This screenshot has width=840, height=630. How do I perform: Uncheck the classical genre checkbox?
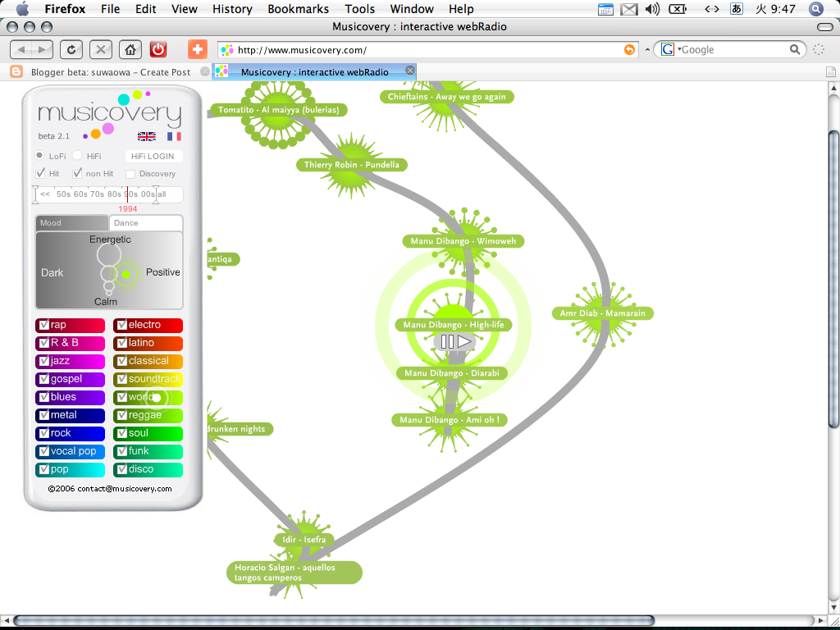[121, 361]
